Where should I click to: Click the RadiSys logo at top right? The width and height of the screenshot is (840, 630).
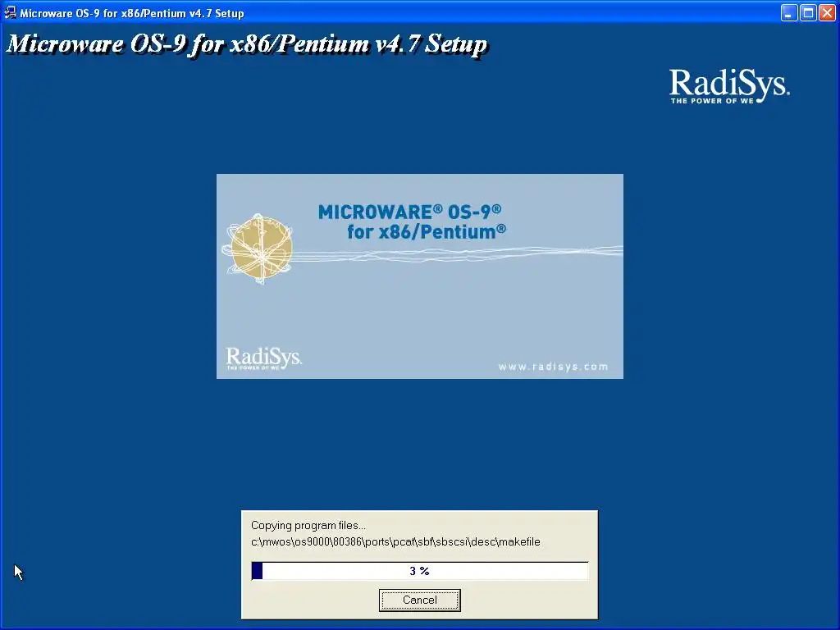pyautogui.click(x=728, y=86)
